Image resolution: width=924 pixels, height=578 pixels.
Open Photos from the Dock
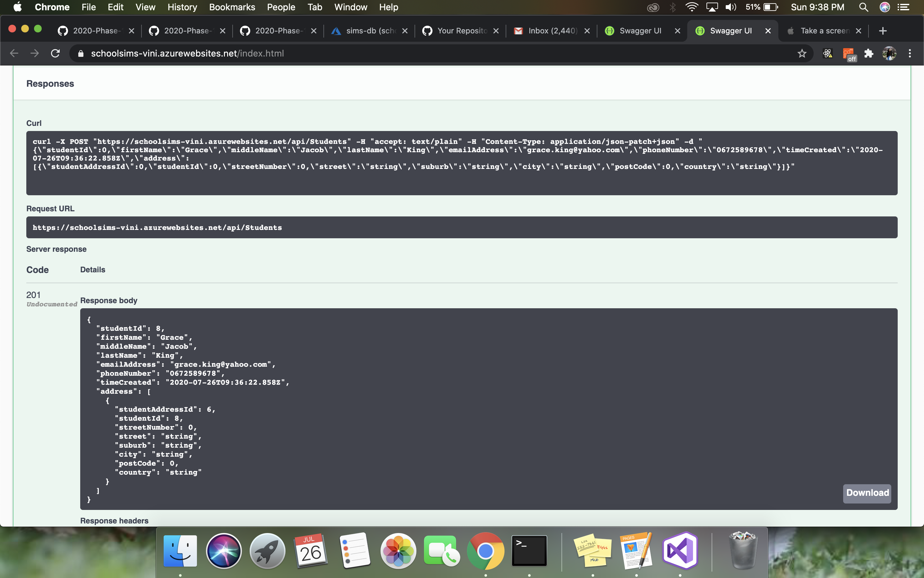[398, 551]
